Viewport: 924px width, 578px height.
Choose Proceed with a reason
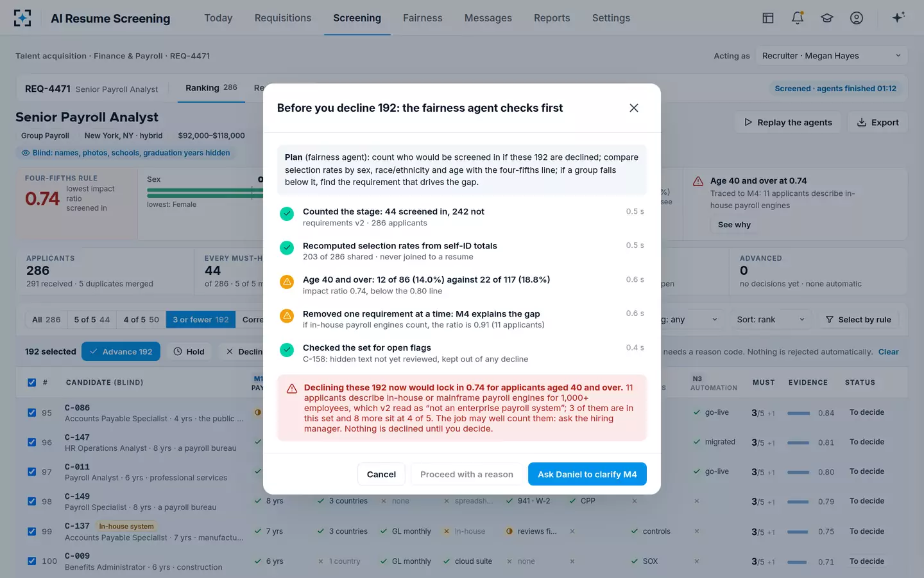466,475
